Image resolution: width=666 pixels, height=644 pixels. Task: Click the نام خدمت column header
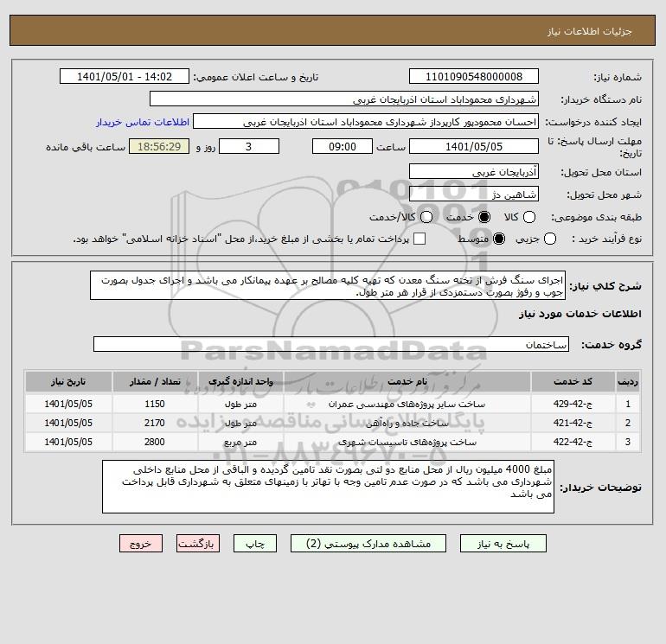[407, 381]
